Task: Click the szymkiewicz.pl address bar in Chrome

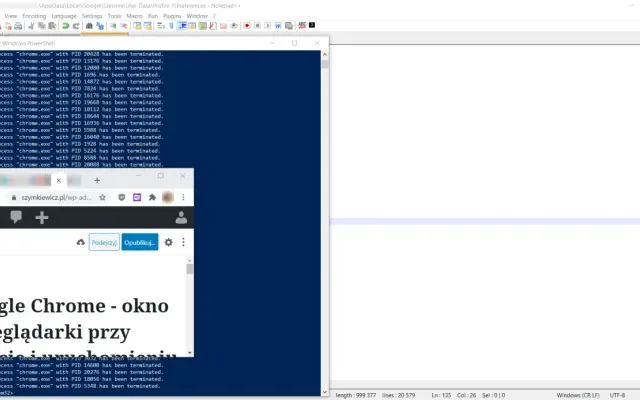Action: [x=56, y=198]
